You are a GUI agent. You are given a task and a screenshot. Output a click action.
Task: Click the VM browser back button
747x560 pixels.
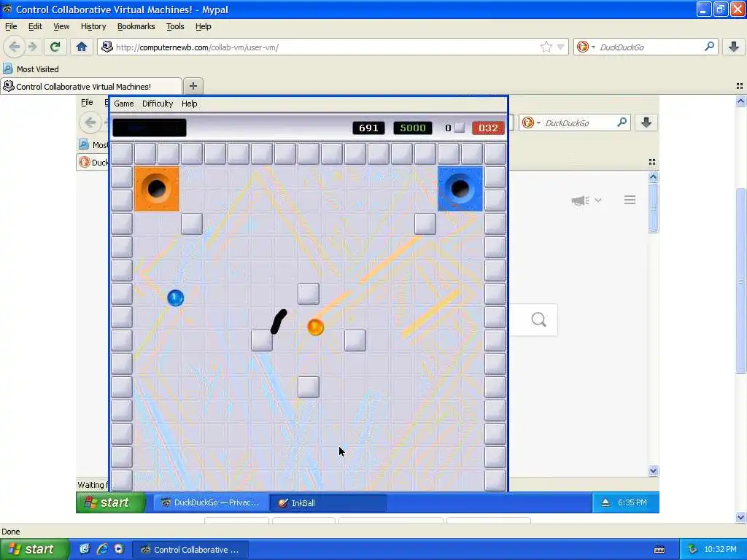click(90, 122)
